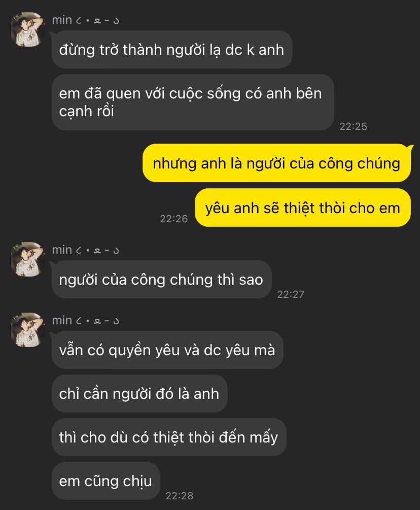Select message 'chỉ cần người đó là anh'

(x=139, y=394)
